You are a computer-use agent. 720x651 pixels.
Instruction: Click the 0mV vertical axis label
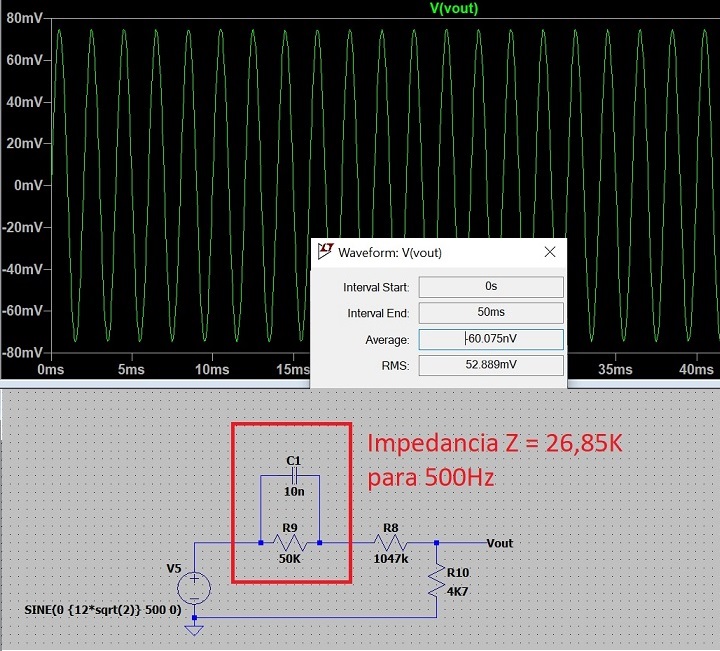tap(28, 185)
